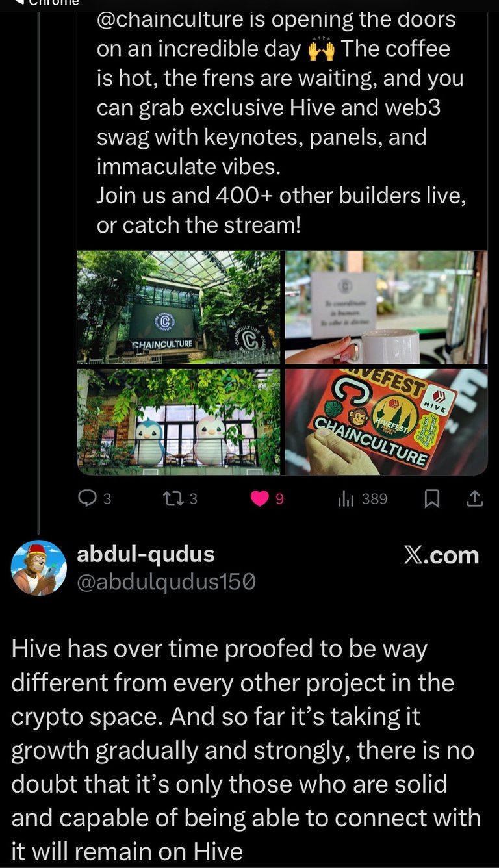Viewport: 499px width, 868px height.
Task: Open the view analytics bar-chart icon
Action: point(346,498)
